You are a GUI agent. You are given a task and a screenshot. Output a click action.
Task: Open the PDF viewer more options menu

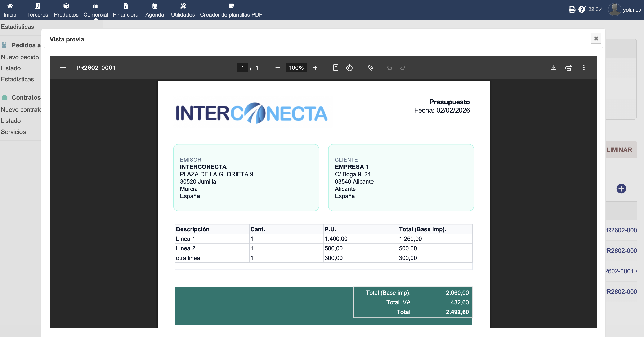point(584,67)
